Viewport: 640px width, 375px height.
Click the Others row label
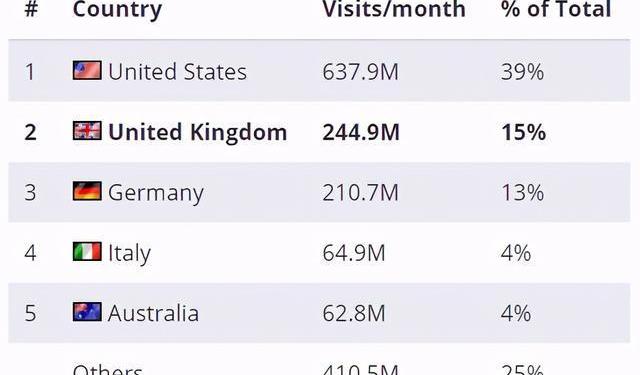[108, 369]
